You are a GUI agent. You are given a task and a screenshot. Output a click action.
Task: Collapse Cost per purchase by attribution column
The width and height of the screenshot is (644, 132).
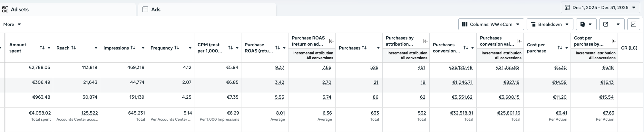(x=614, y=41)
